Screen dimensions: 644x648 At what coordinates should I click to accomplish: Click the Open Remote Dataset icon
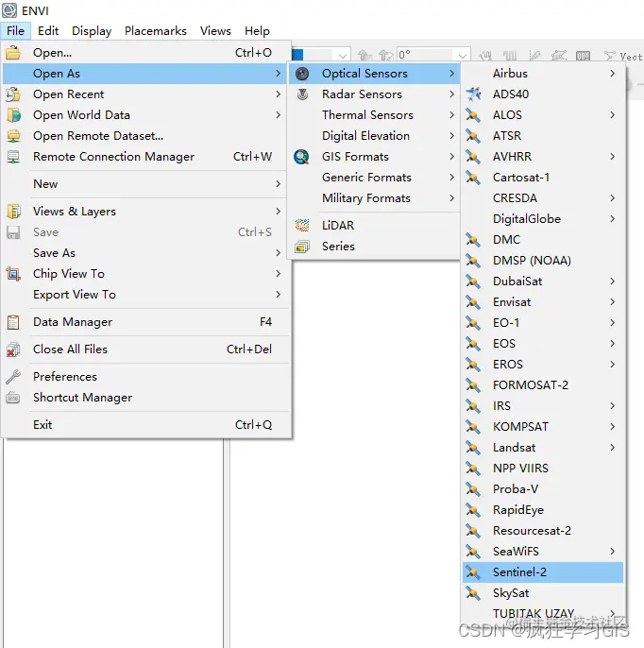pos(13,136)
